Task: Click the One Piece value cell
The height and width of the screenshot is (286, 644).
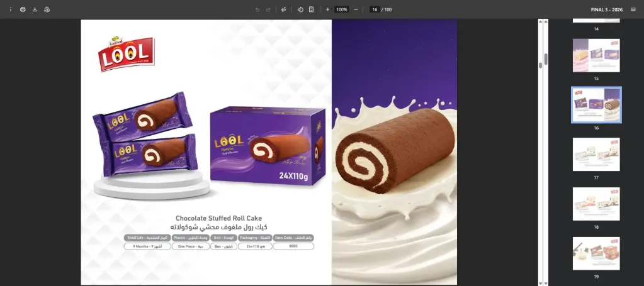Action: 191,246
